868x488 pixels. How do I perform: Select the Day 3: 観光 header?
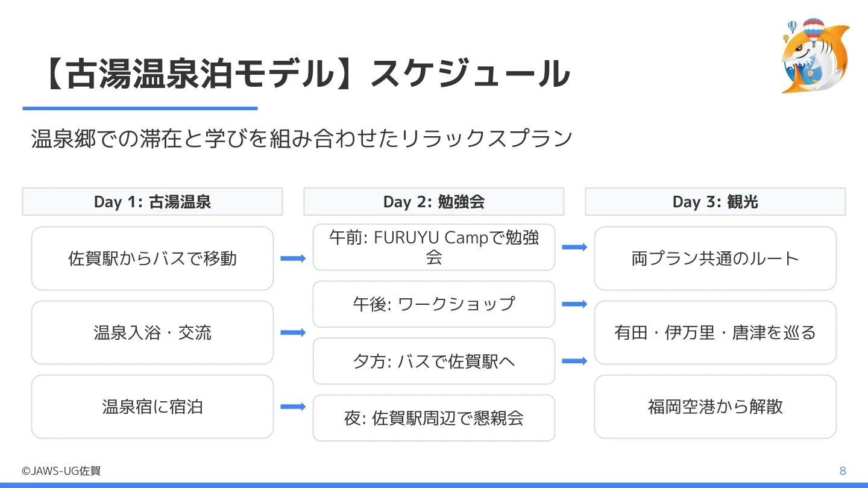point(715,202)
